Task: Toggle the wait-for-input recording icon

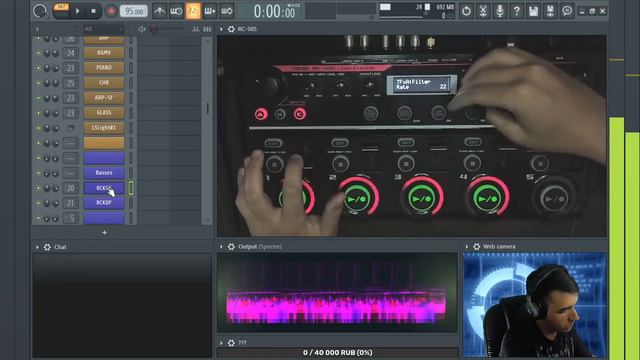Action: pos(176,11)
